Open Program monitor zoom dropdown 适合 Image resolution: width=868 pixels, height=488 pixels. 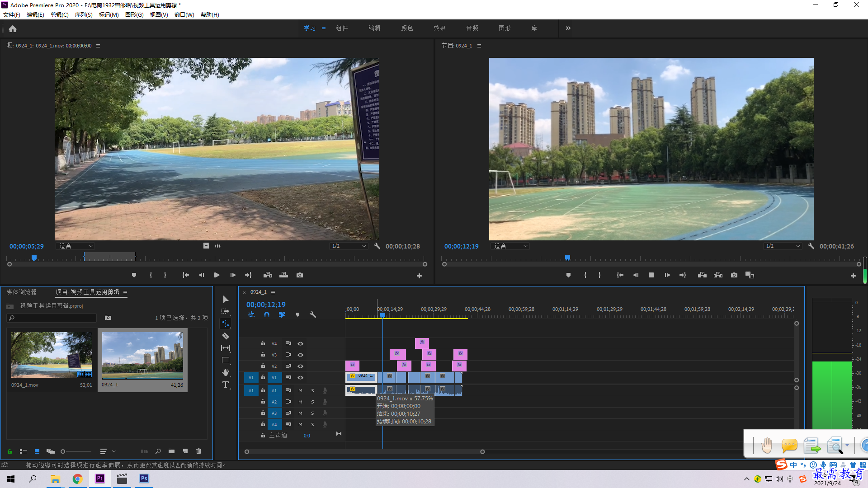coord(510,246)
